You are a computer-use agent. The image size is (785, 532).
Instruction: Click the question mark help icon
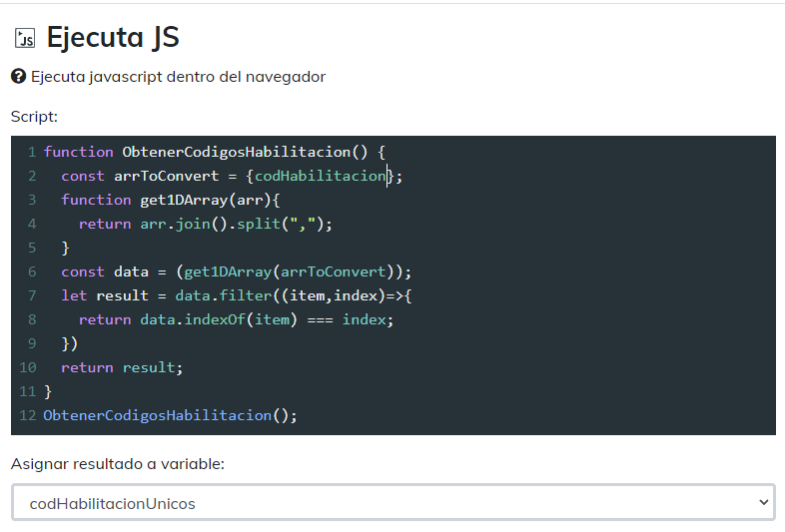pyautogui.click(x=18, y=77)
